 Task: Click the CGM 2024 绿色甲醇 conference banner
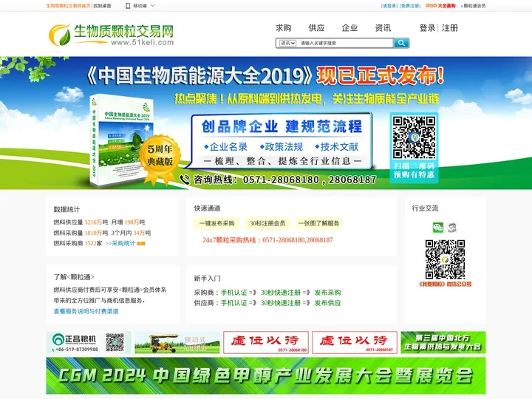[x=266, y=375]
